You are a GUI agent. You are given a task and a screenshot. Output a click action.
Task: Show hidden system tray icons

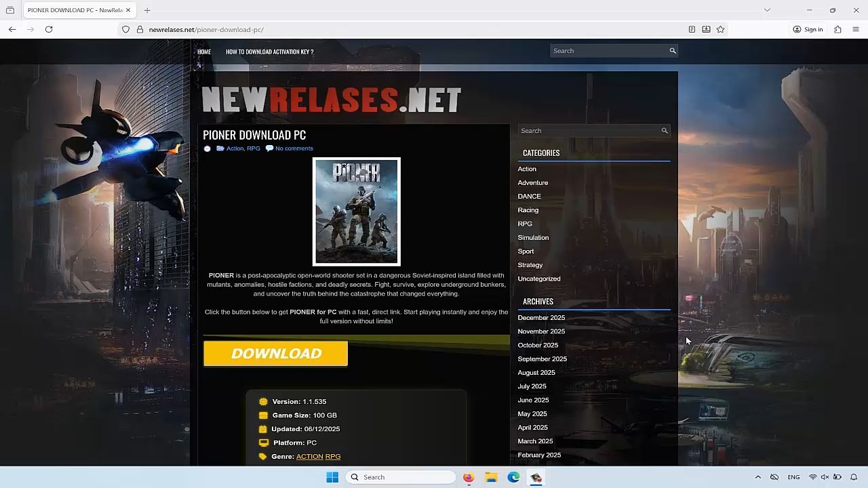757,477
